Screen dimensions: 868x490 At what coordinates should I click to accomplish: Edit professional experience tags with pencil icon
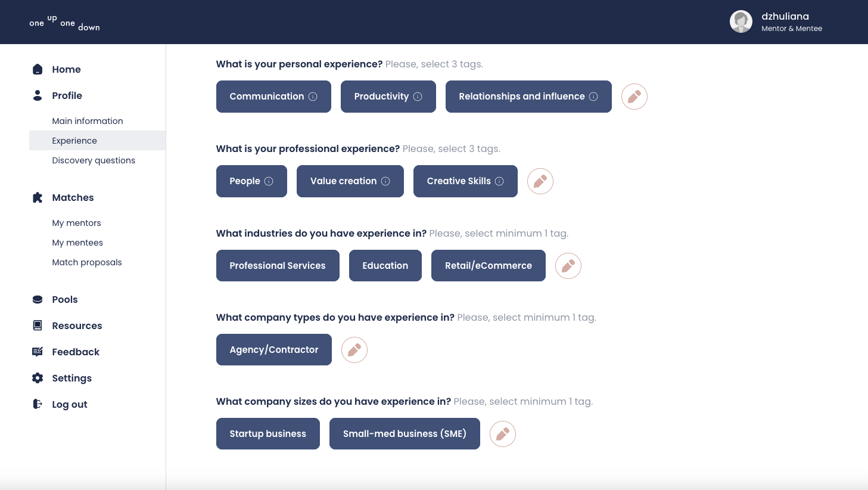[540, 181]
